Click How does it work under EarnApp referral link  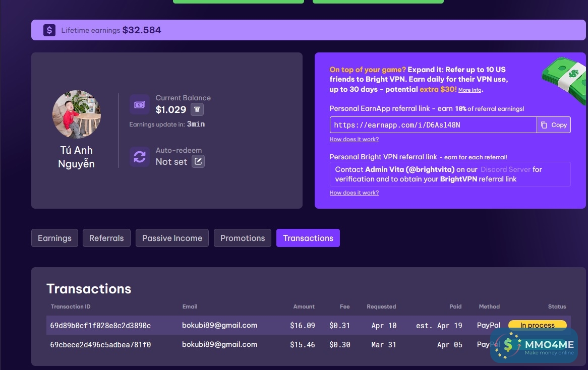click(x=354, y=139)
